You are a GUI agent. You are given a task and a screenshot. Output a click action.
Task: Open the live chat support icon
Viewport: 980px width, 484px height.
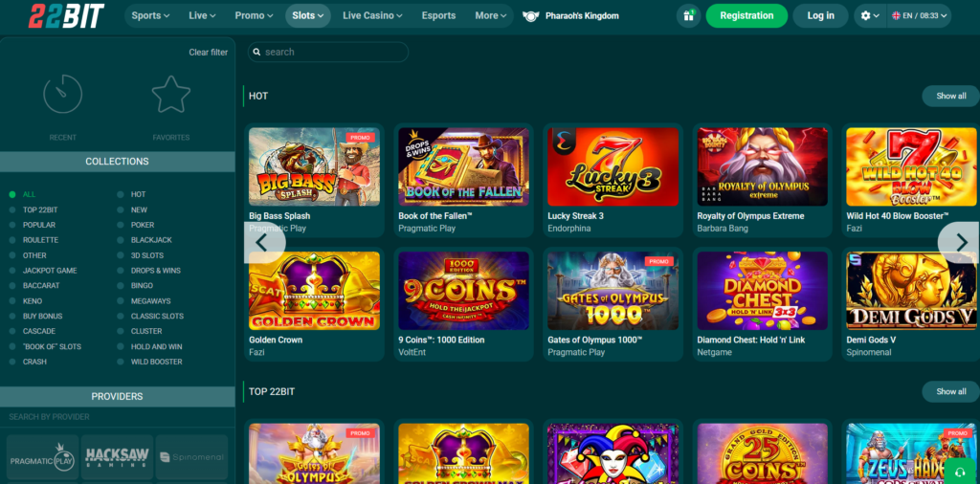tap(959, 471)
